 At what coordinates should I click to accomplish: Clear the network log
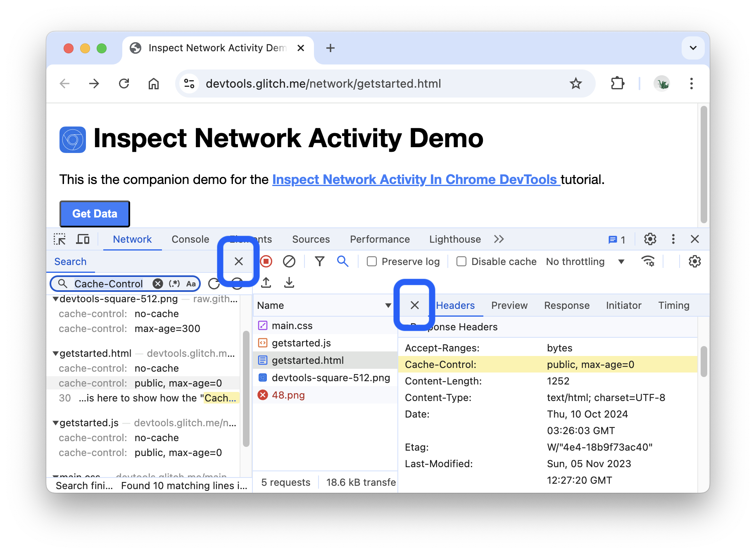[x=289, y=261]
